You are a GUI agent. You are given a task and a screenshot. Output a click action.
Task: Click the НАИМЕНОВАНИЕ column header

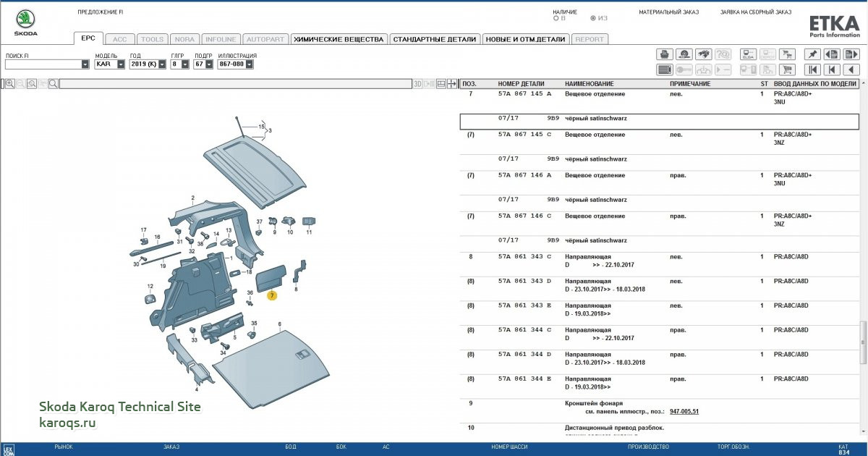590,84
